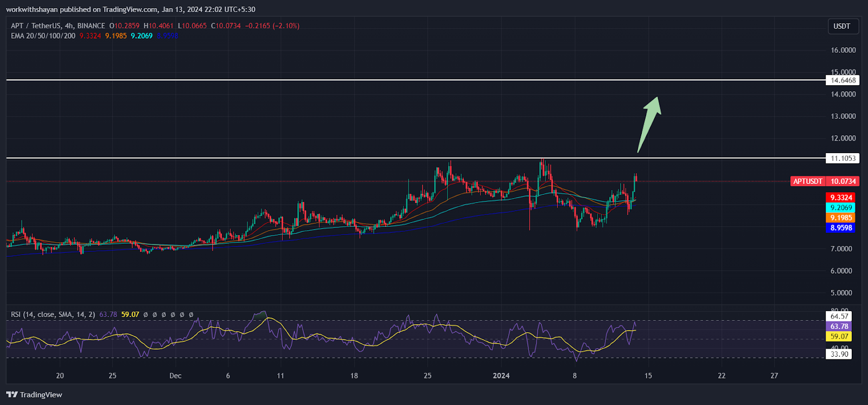Screen dimensions: 868x405
Task: Click the Dec marker on time axis
Action: 175,376
